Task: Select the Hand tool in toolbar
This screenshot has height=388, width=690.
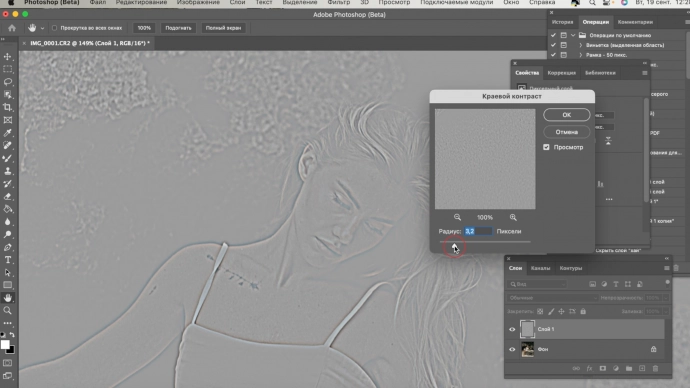Action: tap(7, 298)
